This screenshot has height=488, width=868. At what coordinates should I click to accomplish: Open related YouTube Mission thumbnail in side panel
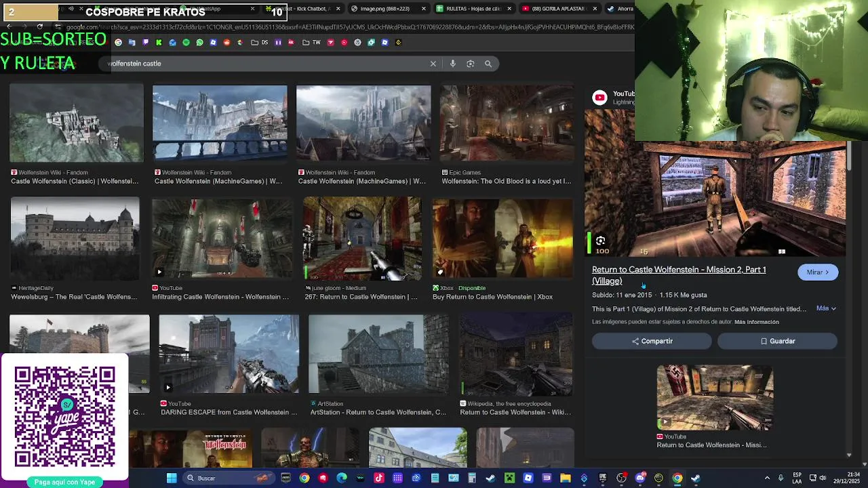coord(715,398)
